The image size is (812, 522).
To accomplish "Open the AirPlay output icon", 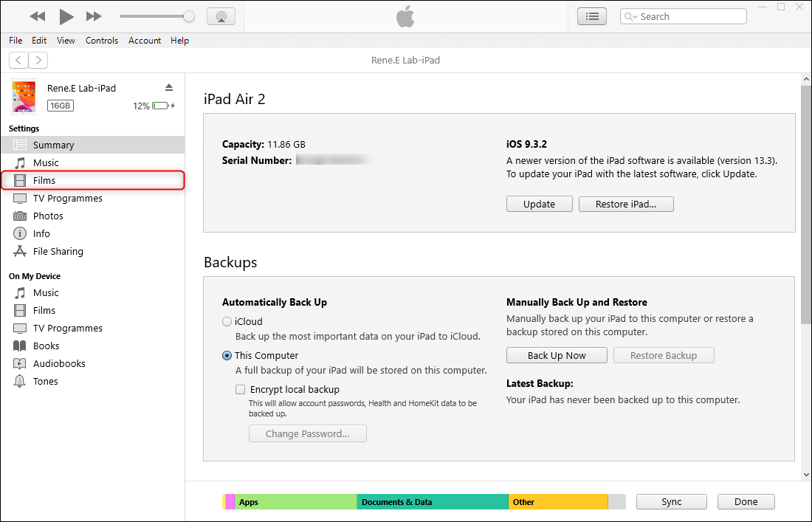I will [x=221, y=16].
